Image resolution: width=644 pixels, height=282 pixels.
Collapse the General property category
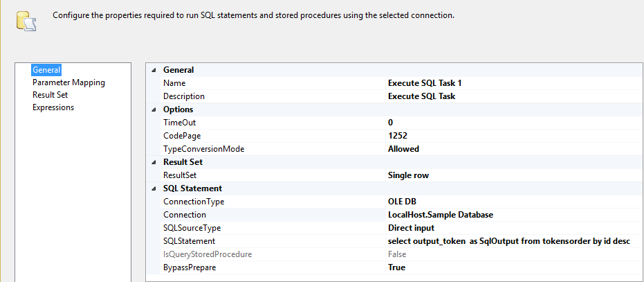[x=154, y=70]
